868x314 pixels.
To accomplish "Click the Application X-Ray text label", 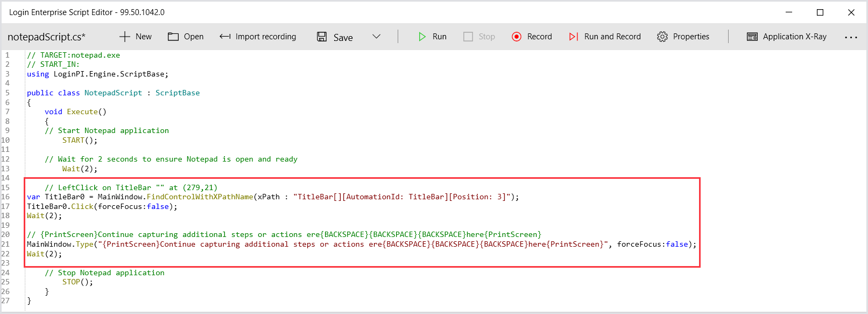I will 794,37.
